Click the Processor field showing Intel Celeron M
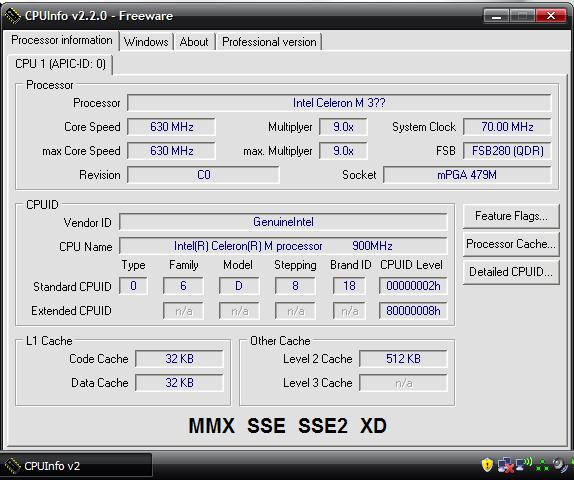The image size is (574, 480). (339, 103)
